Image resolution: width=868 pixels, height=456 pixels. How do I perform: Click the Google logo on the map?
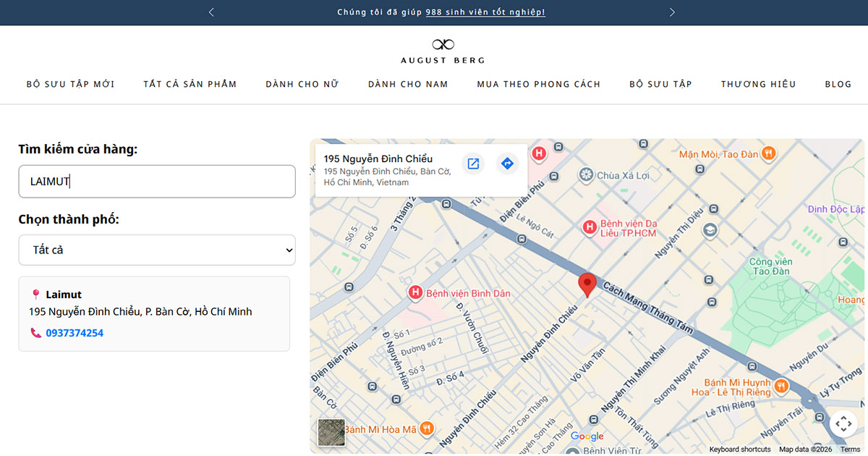pos(587,436)
